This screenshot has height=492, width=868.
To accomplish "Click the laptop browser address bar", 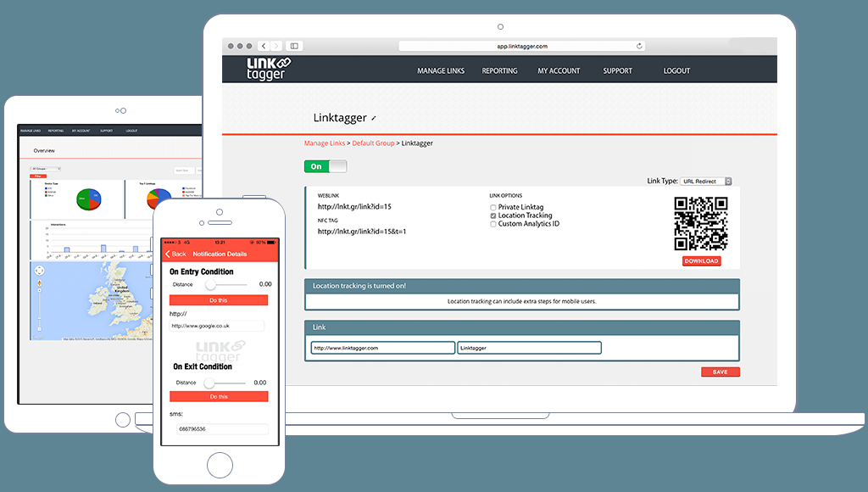I will pos(521,46).
